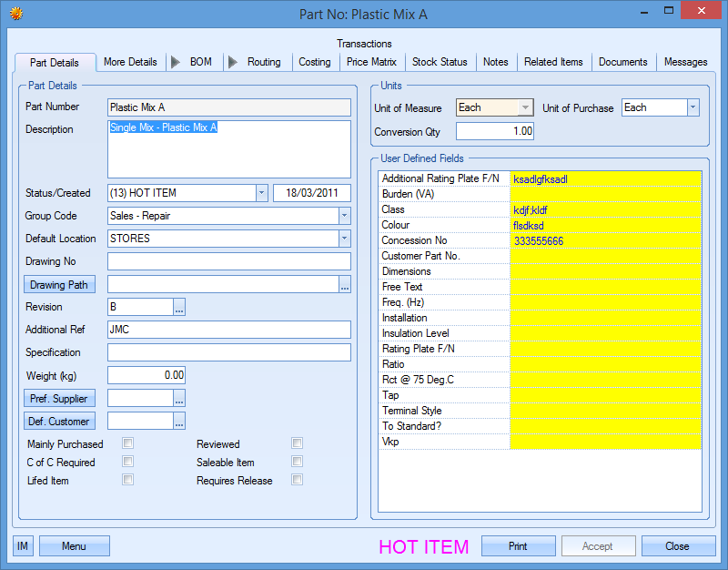This screenshot has width=728, height=570.
Task: Open the Price Matrix tab
Action: click(x=371, y=62)
